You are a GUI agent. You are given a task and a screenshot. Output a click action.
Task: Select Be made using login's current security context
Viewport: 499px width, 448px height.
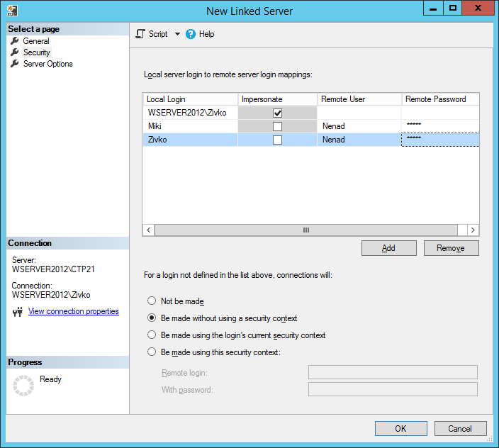[x=152, y=335]
